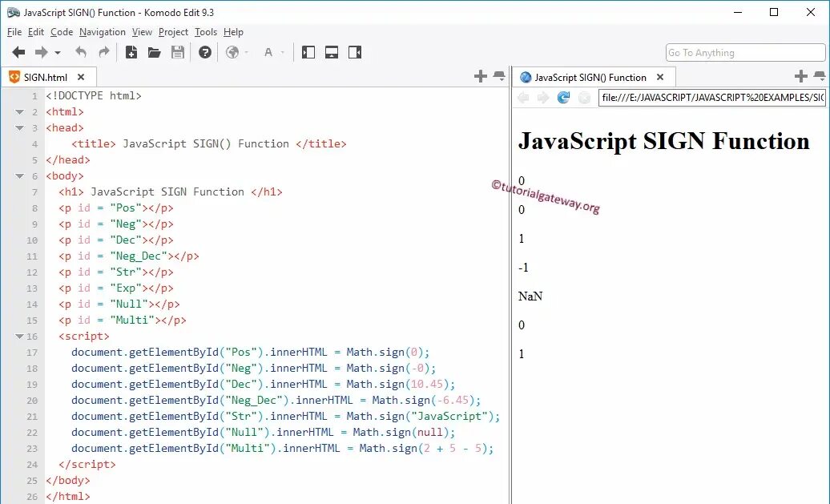Open the File menu
Viewport: 830px width, 504px height.
coord(14,32)
